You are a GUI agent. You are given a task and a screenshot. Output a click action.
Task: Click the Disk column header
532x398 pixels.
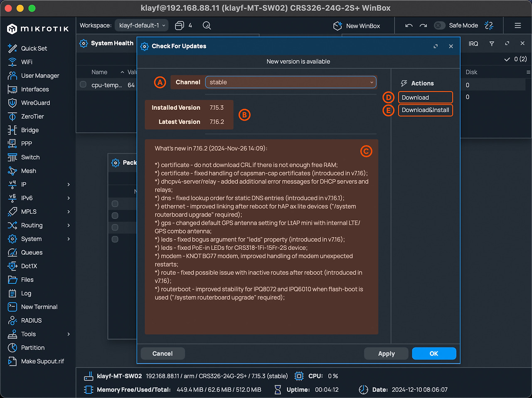(x=471, y=72)
